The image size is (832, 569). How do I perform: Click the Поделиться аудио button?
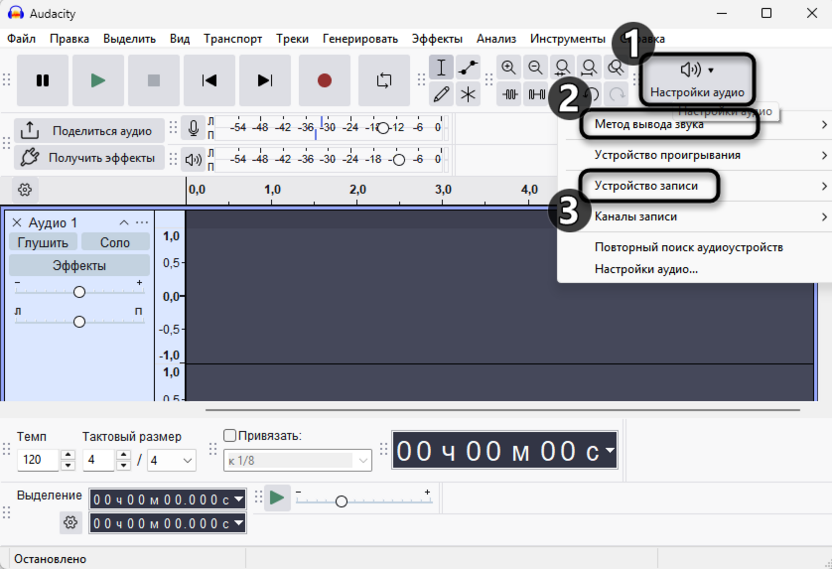(x=90, y=131)
